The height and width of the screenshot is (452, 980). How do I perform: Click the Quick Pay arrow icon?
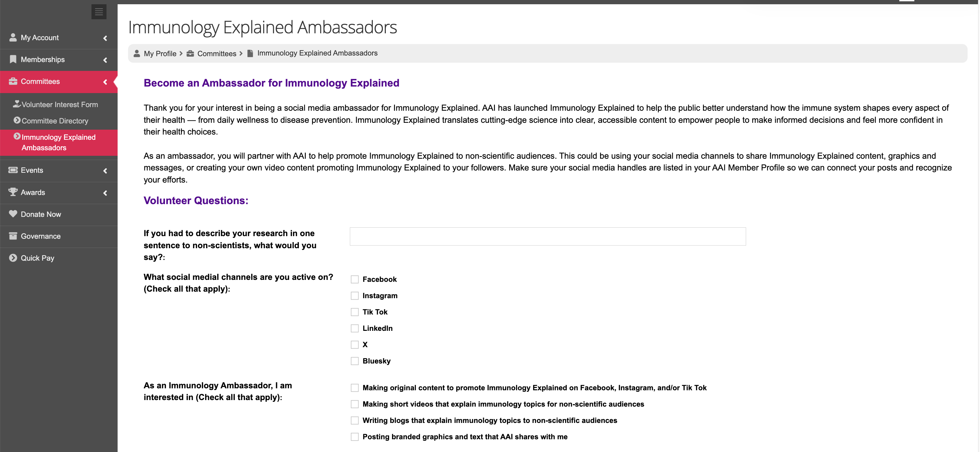coord(13,258)
